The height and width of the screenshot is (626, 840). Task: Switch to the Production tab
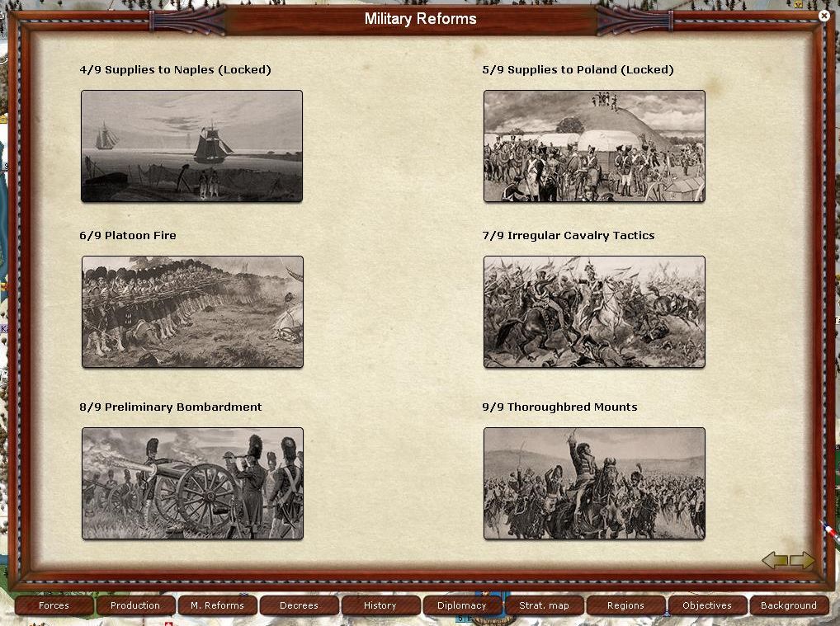[135, 605]
